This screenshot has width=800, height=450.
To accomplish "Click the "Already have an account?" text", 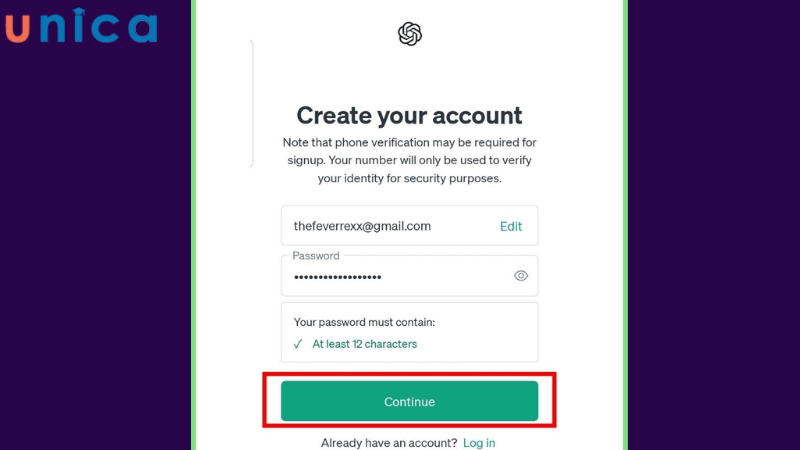I will click(389, 442).
